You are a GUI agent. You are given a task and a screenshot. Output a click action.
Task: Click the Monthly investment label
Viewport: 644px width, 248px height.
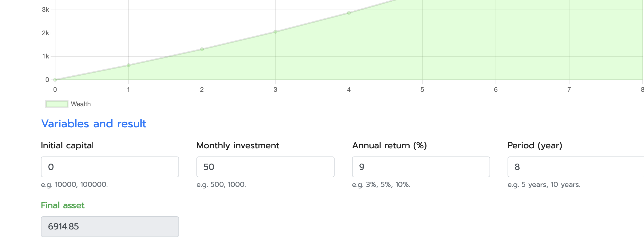[x=238, y=145]
